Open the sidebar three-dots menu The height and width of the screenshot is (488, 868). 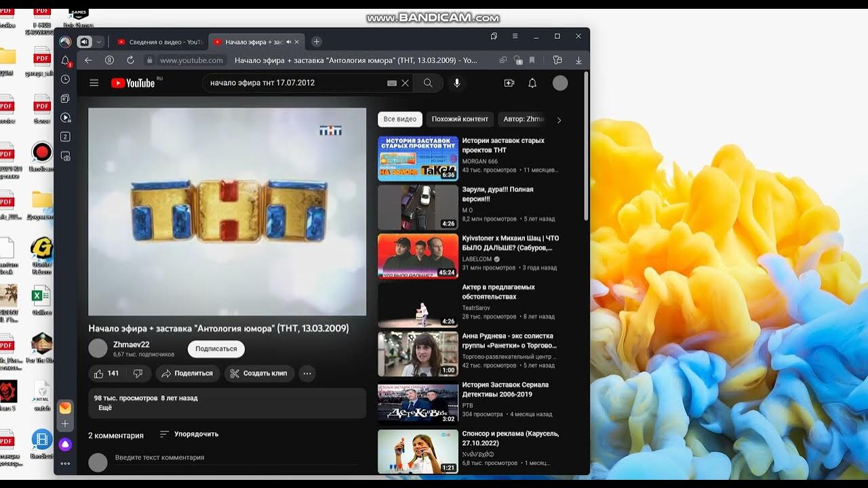point(65,464)
